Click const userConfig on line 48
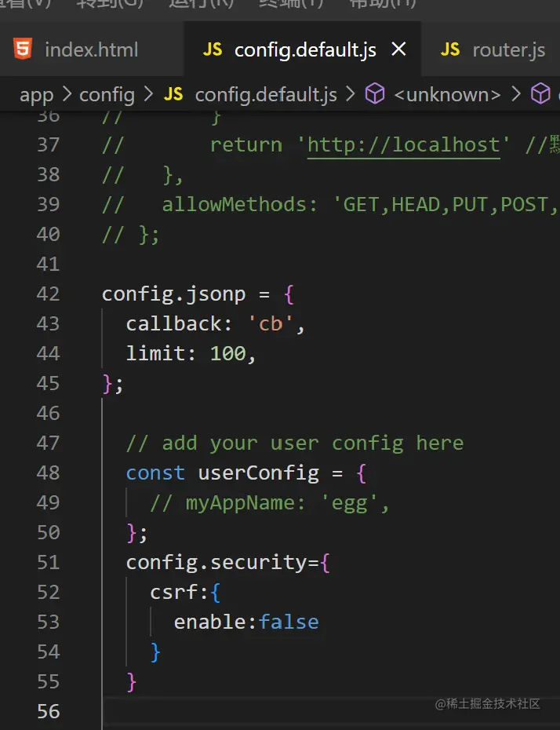The image size is (560, 730). [222, 473]
